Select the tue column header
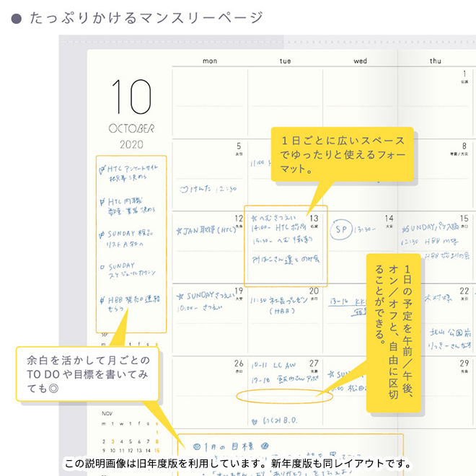The image size is (476, 476). coord(286,61)
